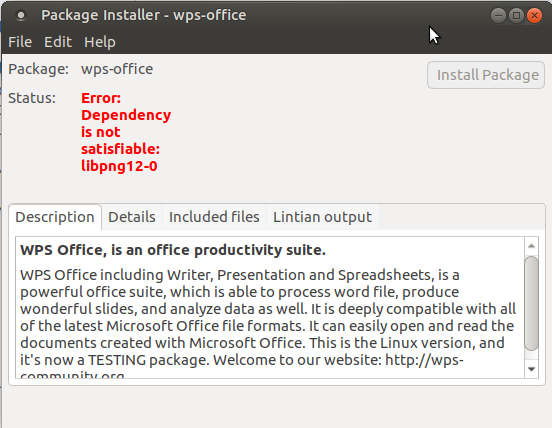Click the description scrollbar up arrow

532,246
